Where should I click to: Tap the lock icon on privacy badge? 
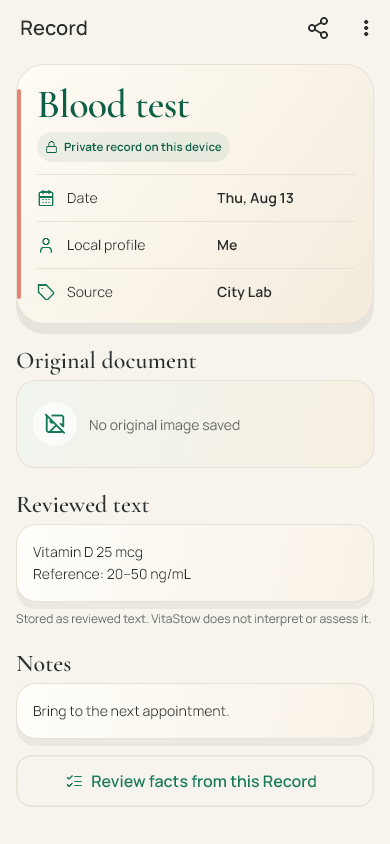tap(51, 147)
